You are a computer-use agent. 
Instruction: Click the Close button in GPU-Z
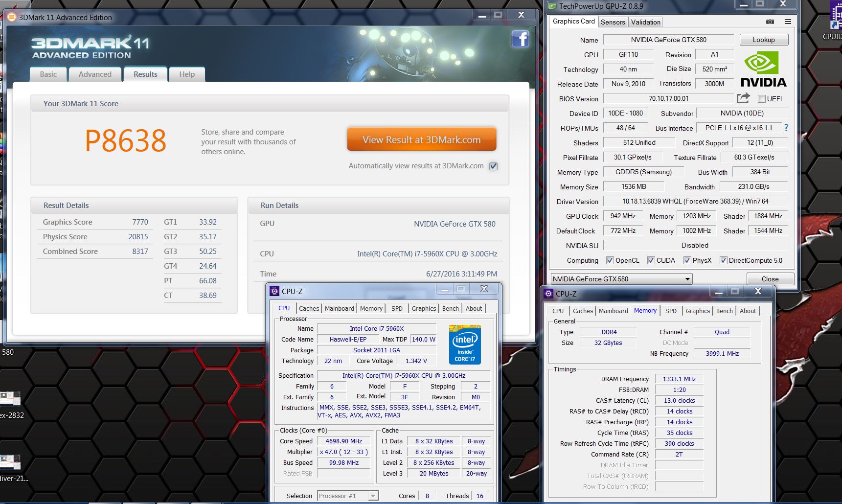(x=770, y=279)
